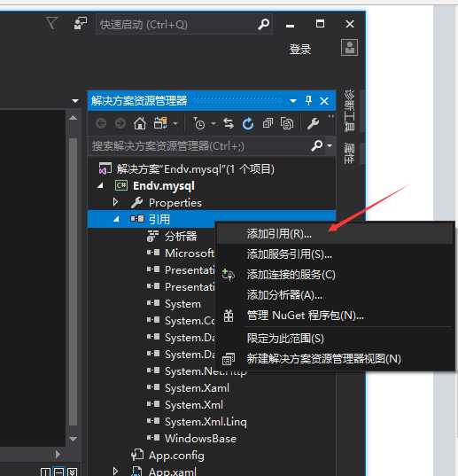The width and height of the screenshot is (458, 476).
Task: Select the System.Xaml reference
Action: point(197,387)
